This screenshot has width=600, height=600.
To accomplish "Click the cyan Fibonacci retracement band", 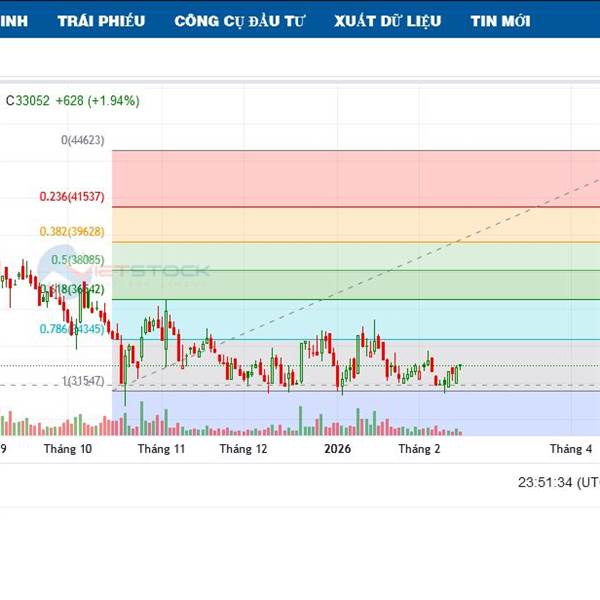I will point(450,319).
